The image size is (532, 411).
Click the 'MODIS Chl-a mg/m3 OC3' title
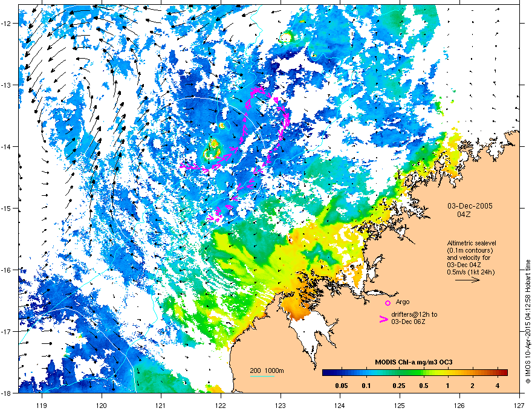pos(414,362)
